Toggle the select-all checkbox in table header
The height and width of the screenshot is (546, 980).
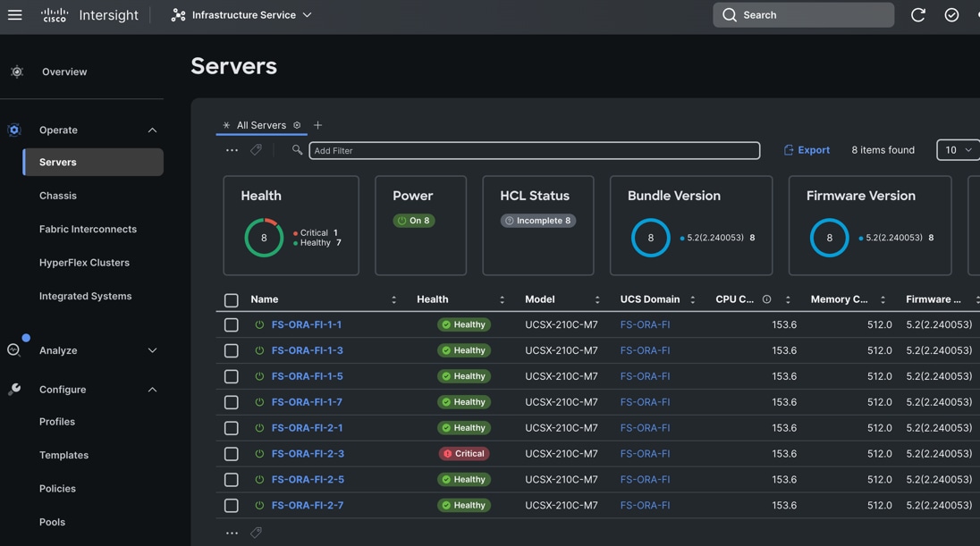[x=232, y=300]
